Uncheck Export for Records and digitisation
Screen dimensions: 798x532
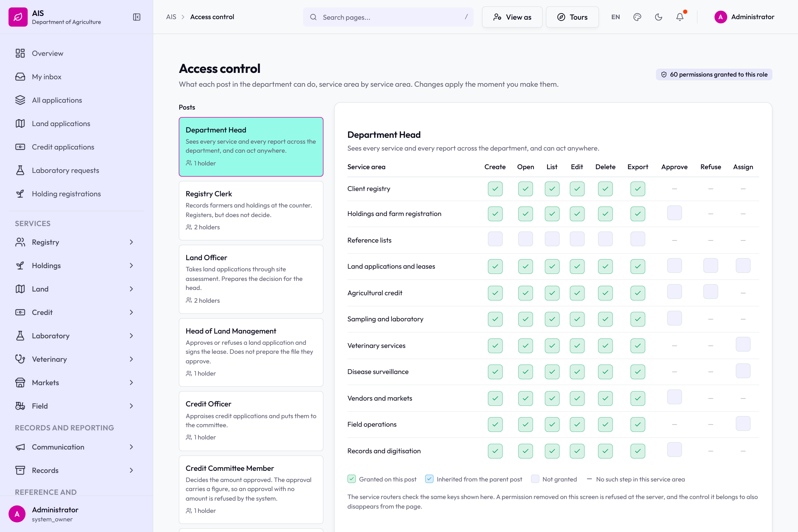[638, 451]
